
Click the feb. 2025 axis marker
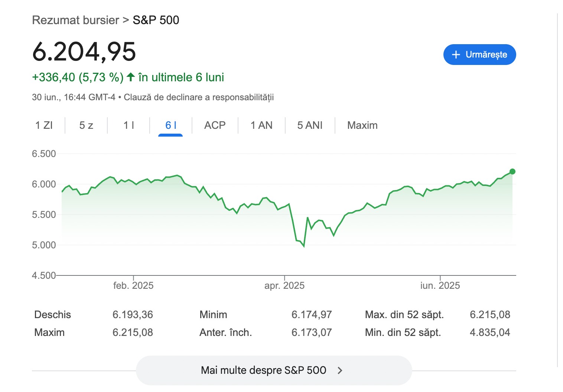tap(133, 285)
